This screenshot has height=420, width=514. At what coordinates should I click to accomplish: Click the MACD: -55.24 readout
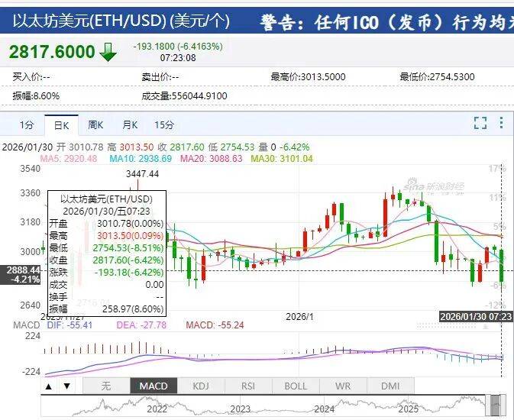215,325
